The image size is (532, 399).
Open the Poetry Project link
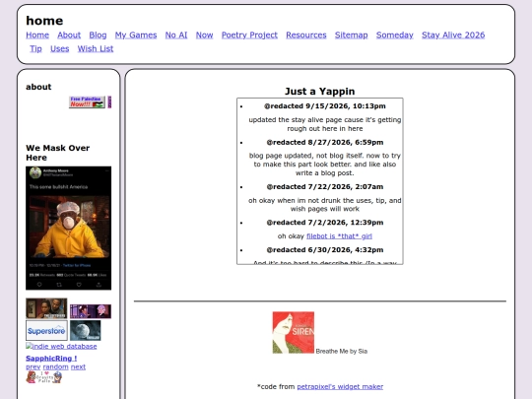coord(249,35)
